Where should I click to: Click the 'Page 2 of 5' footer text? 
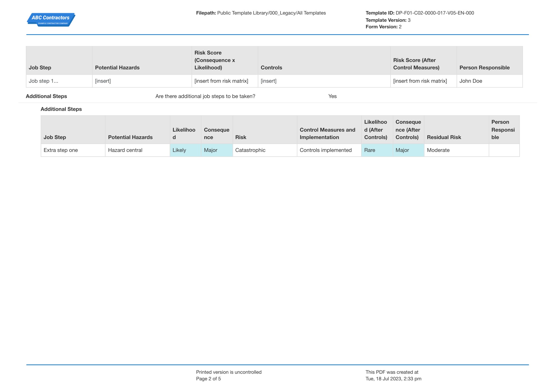click(x=208, y=379)
